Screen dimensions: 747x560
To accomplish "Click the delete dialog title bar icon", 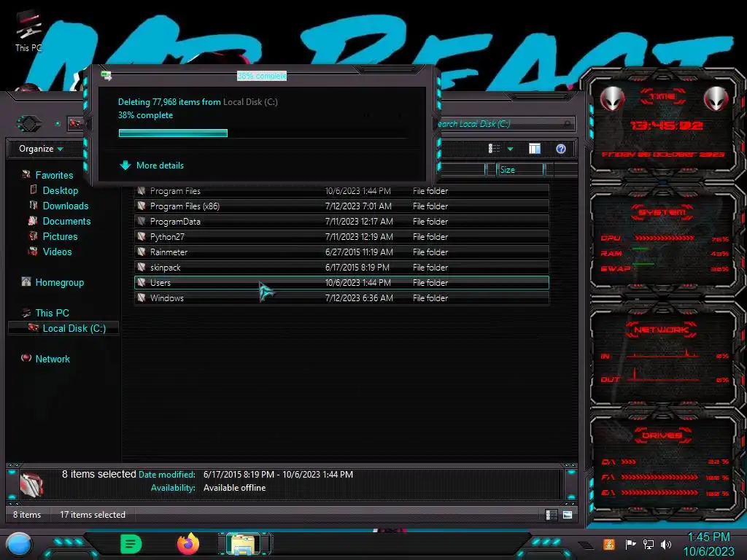I will click(107, 75).
